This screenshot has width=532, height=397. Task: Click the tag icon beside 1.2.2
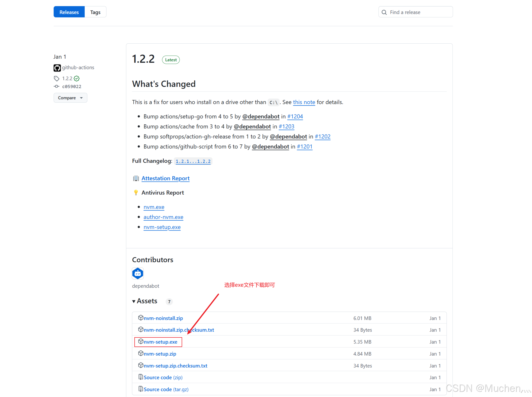(x=56, y=78)
